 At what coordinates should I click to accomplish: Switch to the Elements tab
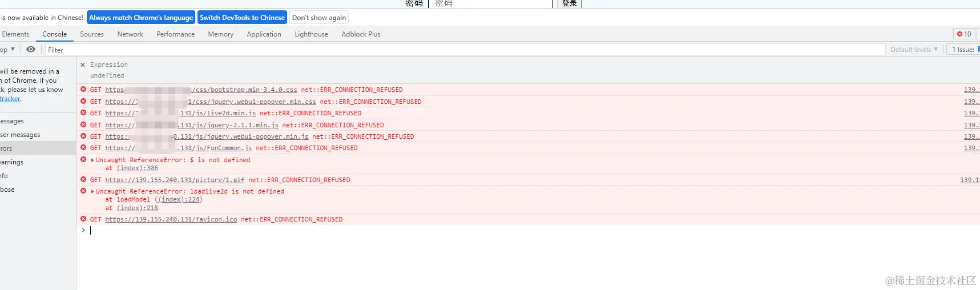point(15,34)
